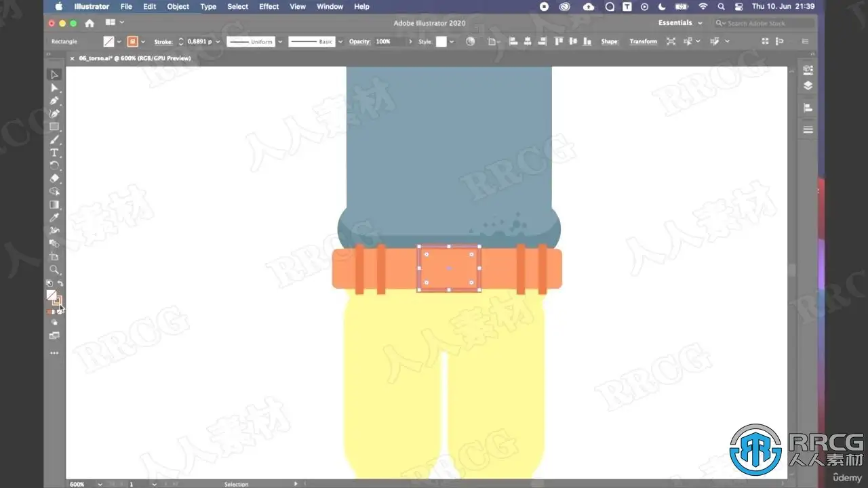Open the Type menu
This screenshot has height=488, width=868.
tap(208, 7)
